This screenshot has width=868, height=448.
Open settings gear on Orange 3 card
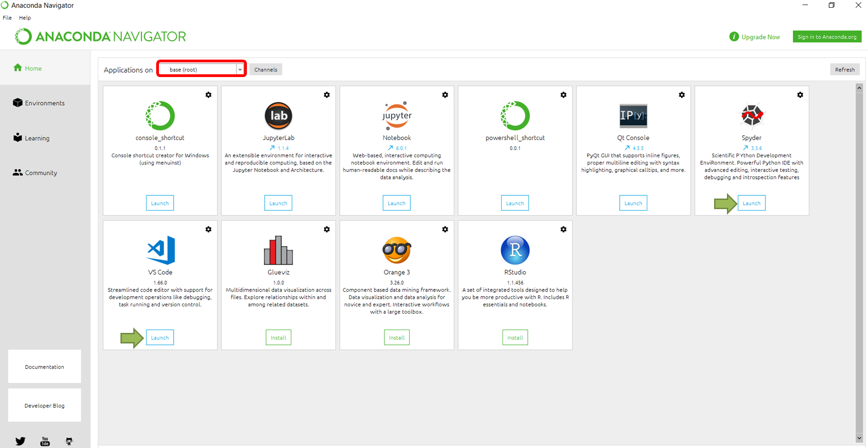(445, 229)
